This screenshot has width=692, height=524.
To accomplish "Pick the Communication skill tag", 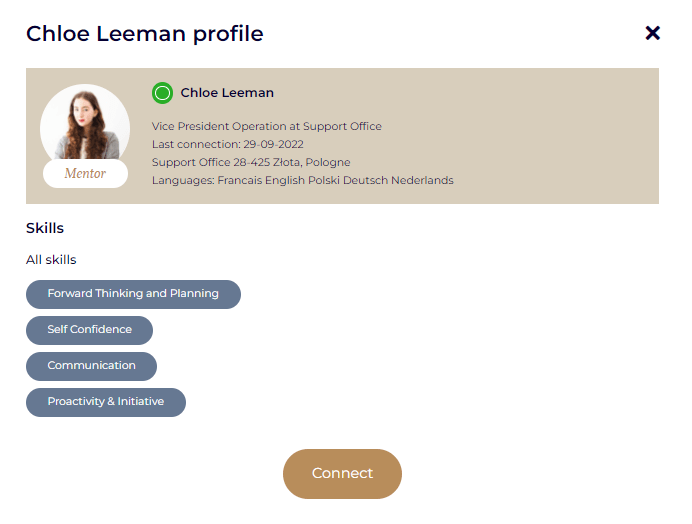I will click(x=91, y=366).
